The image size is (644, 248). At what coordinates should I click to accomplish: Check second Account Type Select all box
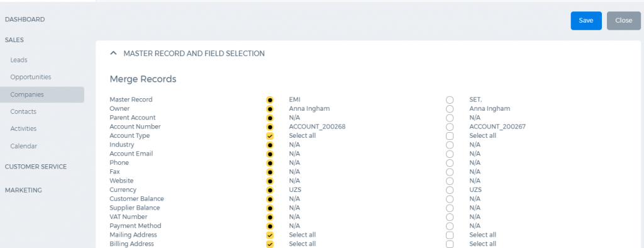pyautogui.click(x=450, y=136)
